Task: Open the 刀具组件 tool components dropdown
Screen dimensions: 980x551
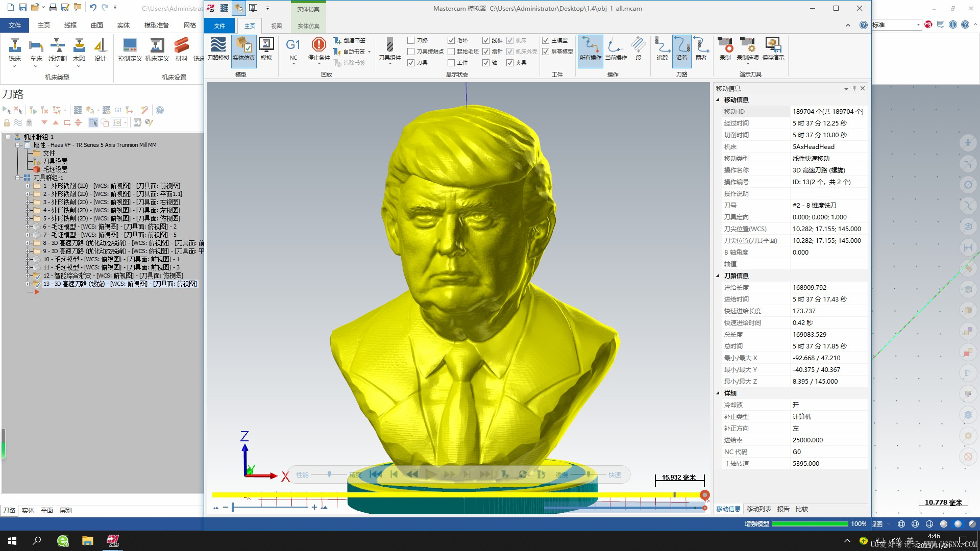Action: click(x=389, y=63)
